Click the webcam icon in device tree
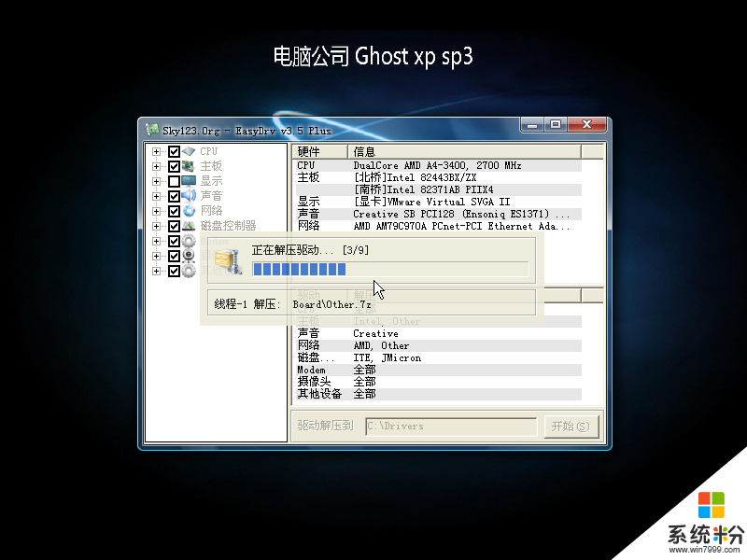Screen dimensions: 747x560 (x=189, y=256)
